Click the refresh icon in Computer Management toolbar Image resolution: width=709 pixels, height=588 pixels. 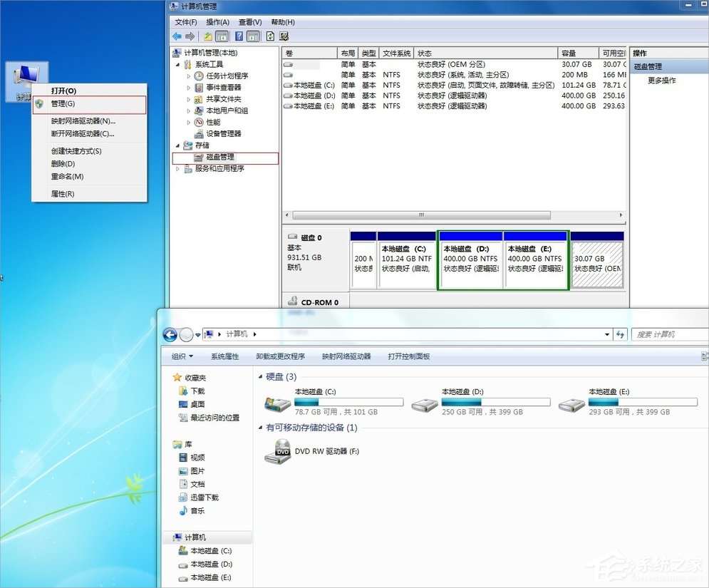pos(269,36)
